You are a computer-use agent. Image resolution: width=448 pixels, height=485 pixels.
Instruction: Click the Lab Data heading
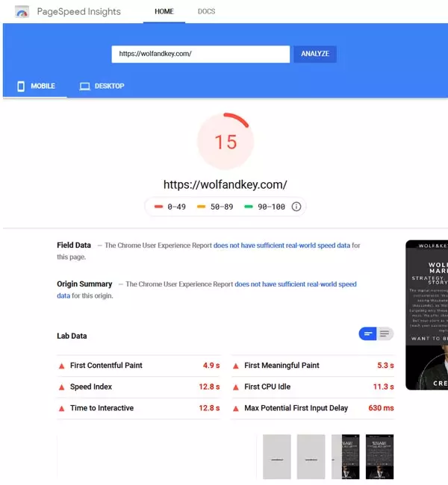tap(72, 336)
